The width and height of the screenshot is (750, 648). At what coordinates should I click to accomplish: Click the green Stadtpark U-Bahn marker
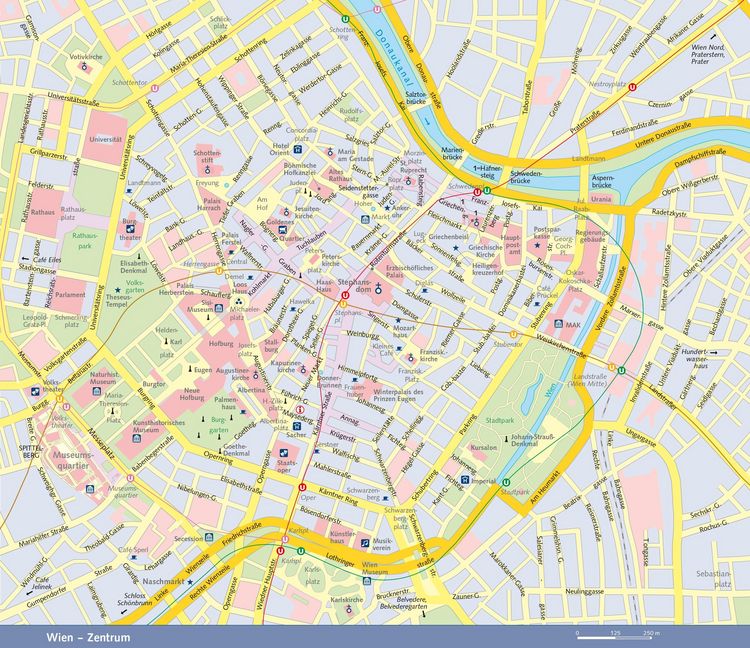point(506,482)
